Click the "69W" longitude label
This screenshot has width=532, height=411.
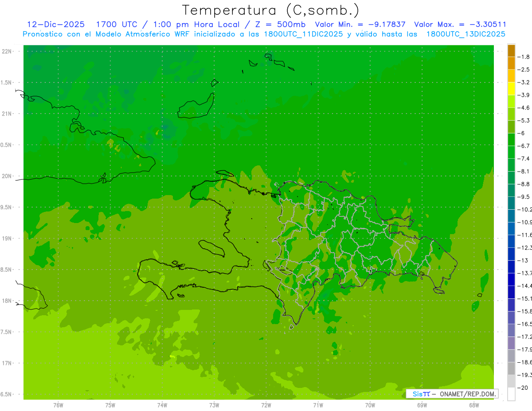pyautogui.click(x=422, y=405)
